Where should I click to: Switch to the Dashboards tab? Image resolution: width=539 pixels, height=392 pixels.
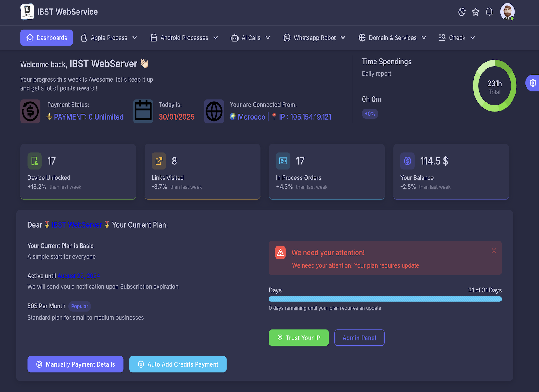(x=46, y=38)
